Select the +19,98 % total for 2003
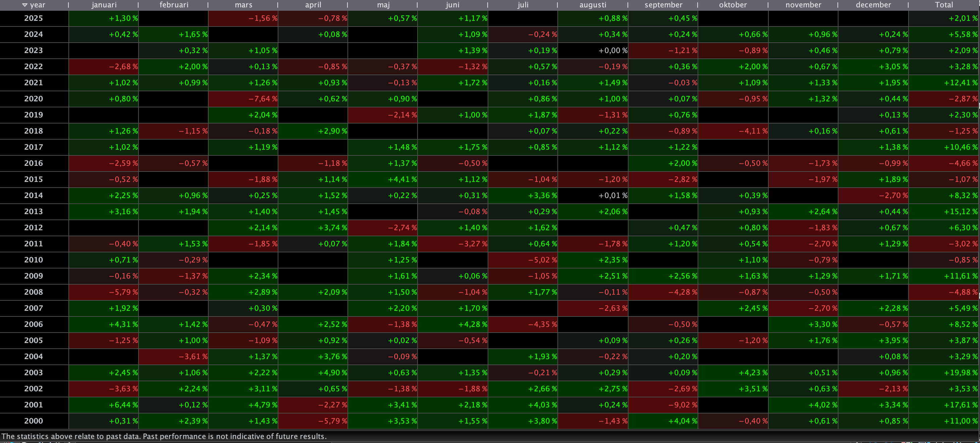Image resolution: width=980 pixels, height=443 pixels. click(x=960, y=373)
